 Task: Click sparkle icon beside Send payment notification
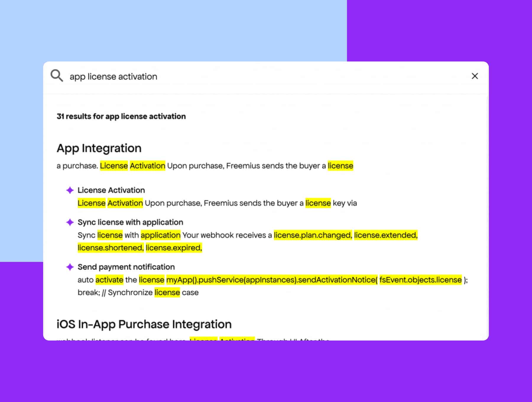click(x=70, y=267)
